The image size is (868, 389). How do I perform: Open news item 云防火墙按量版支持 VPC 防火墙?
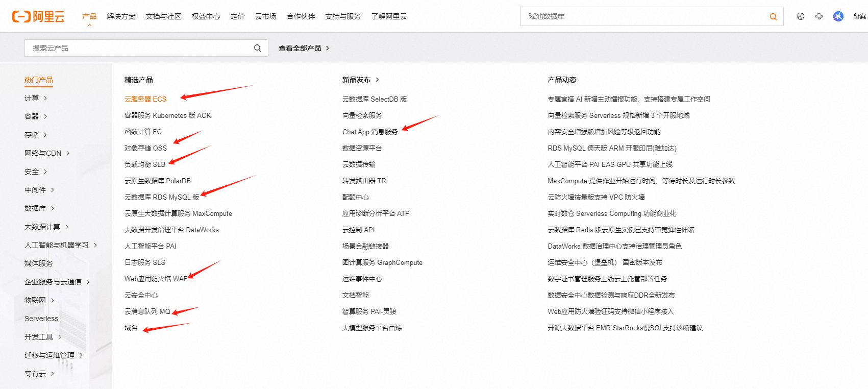596,197
